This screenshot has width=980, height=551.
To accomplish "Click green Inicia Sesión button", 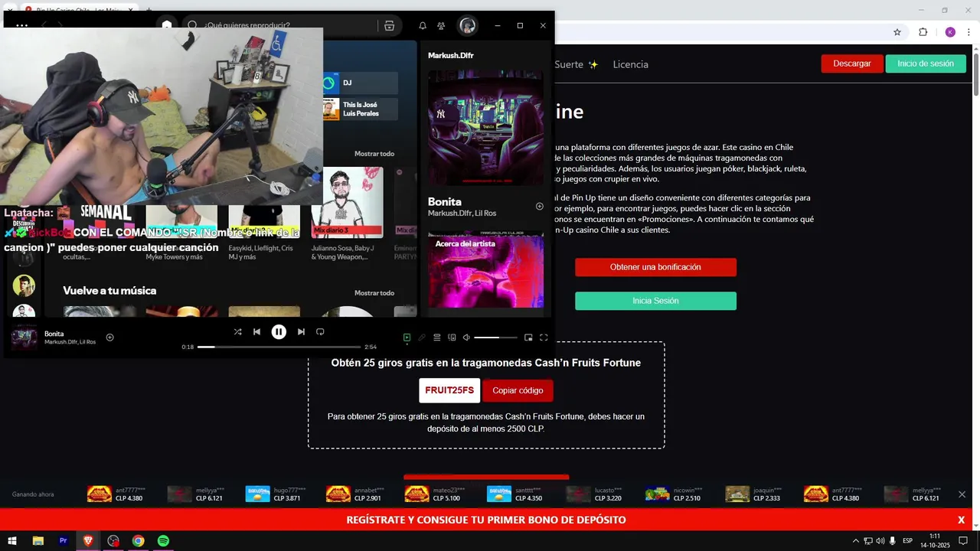I will 655,301.
